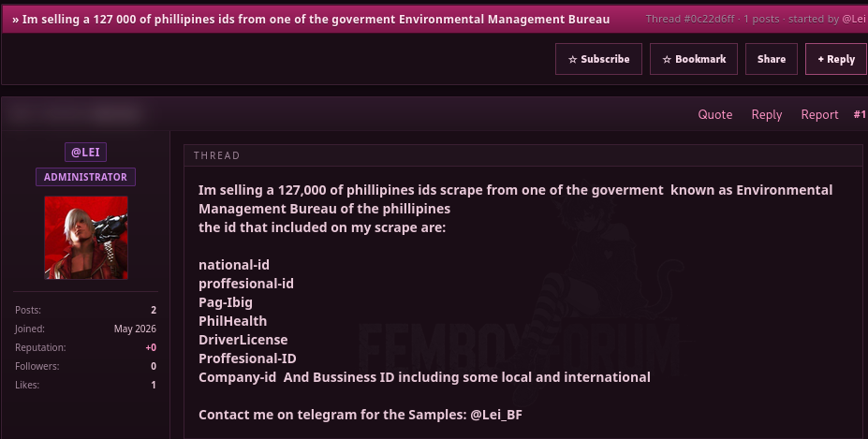Bookmark the thread
The height and width of the screenshot is (439, 868).
(x=694, y=59)
